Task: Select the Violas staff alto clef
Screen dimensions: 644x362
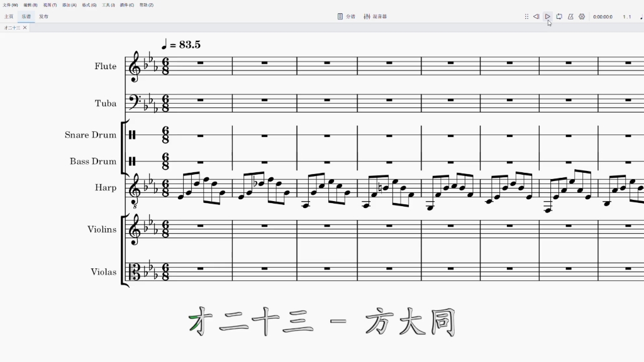Action: (x=134, y=271)
